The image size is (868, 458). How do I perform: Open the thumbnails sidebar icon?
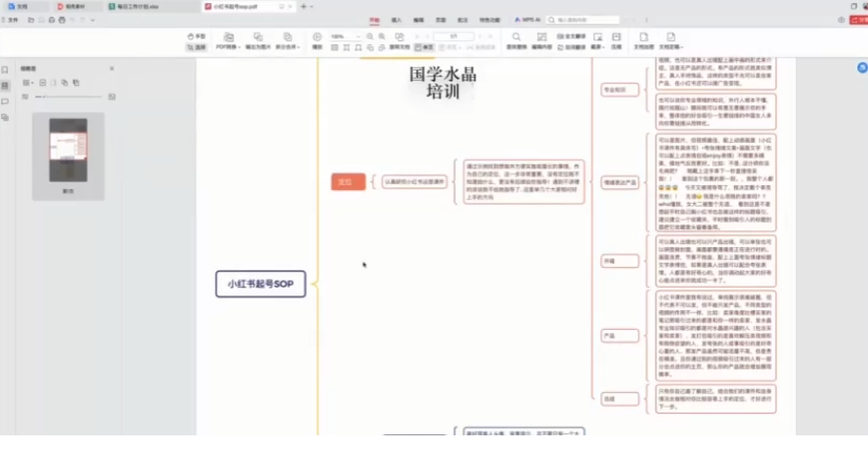5,86
